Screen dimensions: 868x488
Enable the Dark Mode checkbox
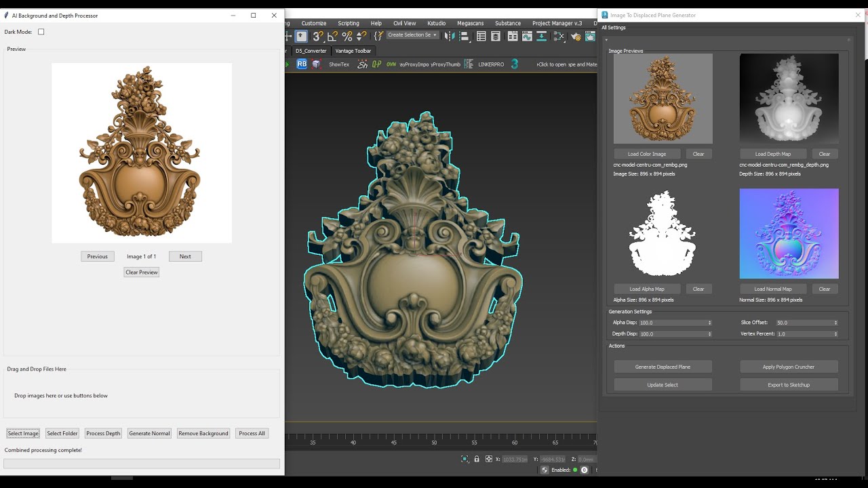pyautogui.click(x=41, y=32)
